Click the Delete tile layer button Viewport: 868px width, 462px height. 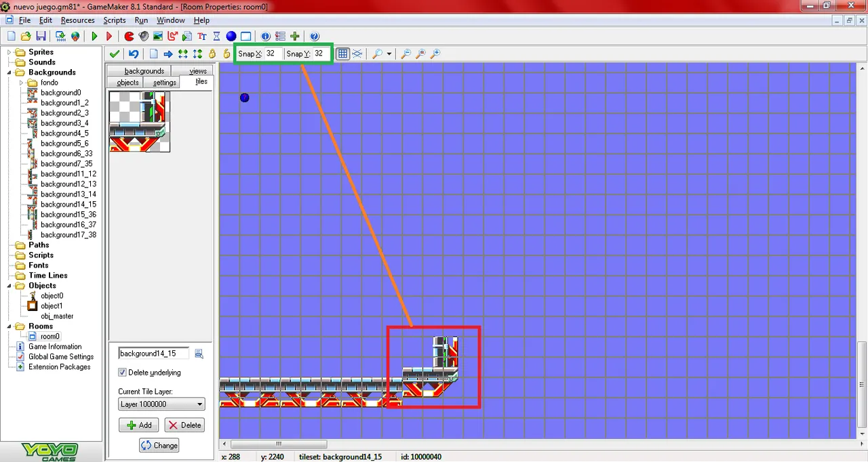[x=184, y=425]
